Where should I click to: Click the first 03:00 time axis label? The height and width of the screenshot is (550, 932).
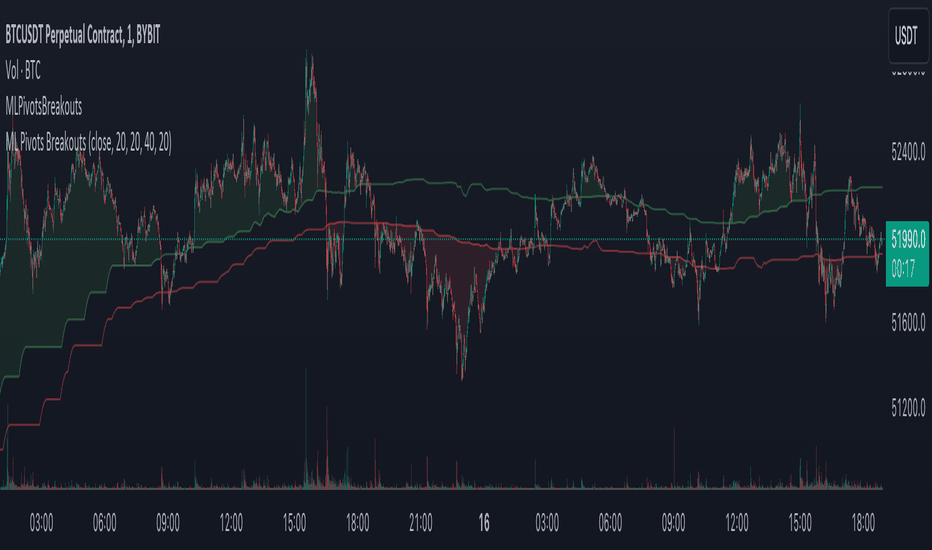point(42,523)
